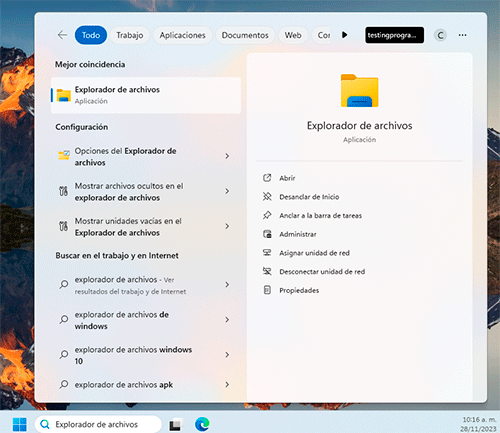This screenshot has height=433, width=500.
Task: Select the Todo filter tab
Action: click(91, 35)
